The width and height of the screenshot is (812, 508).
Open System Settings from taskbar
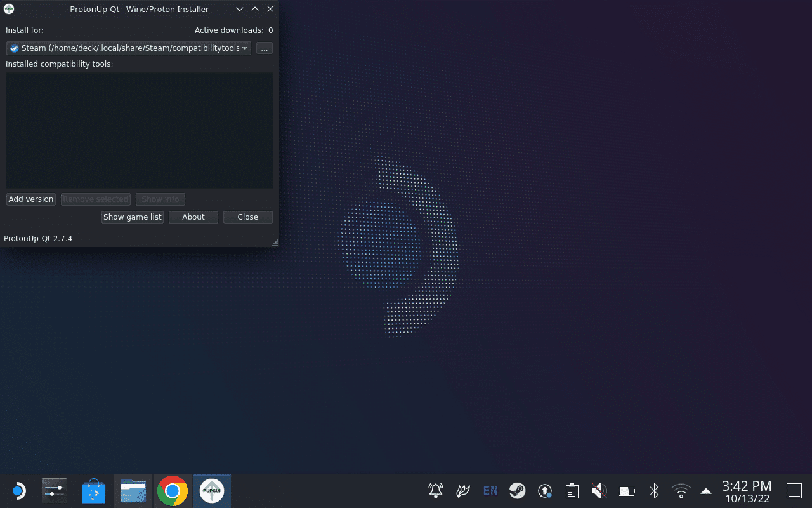click(x=55, y=491)
